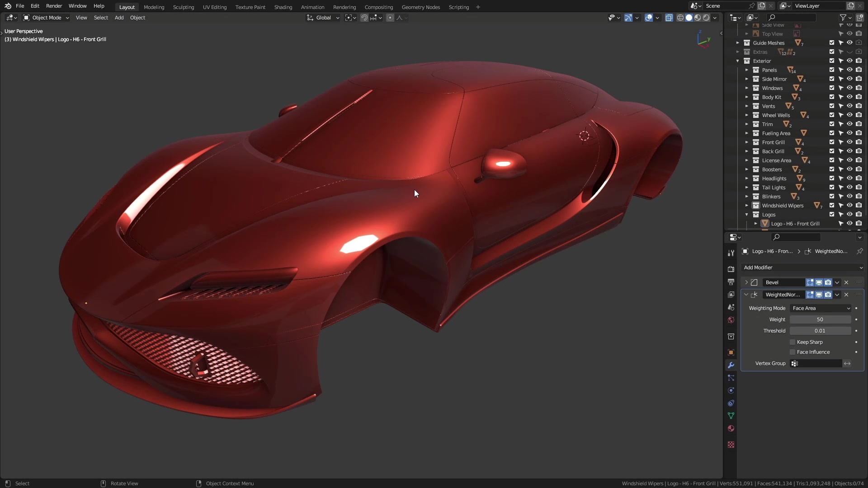868x488 pixels.
Task: Open the Scene properties tab
Action: tap(731, 307)
